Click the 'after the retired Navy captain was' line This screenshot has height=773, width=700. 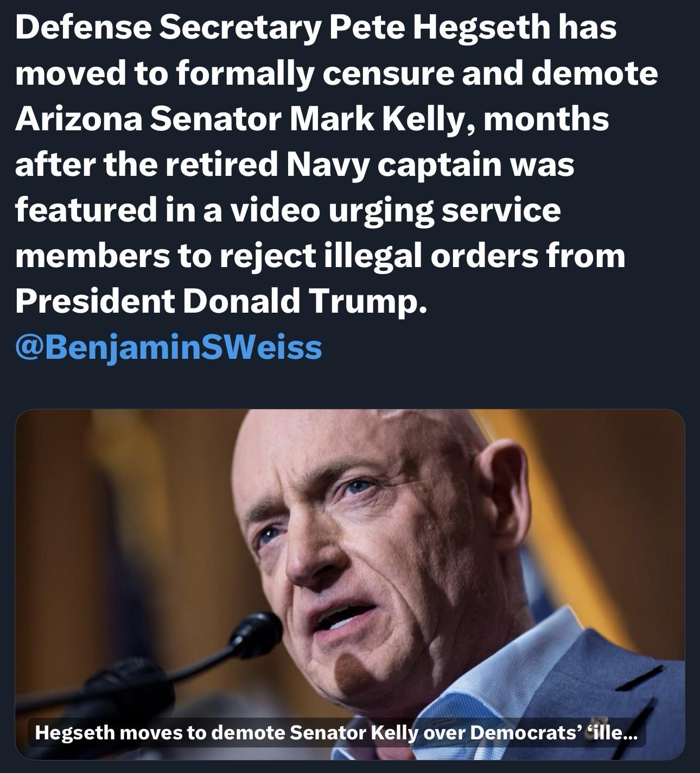pyautogui.click(x=295, y=165)
